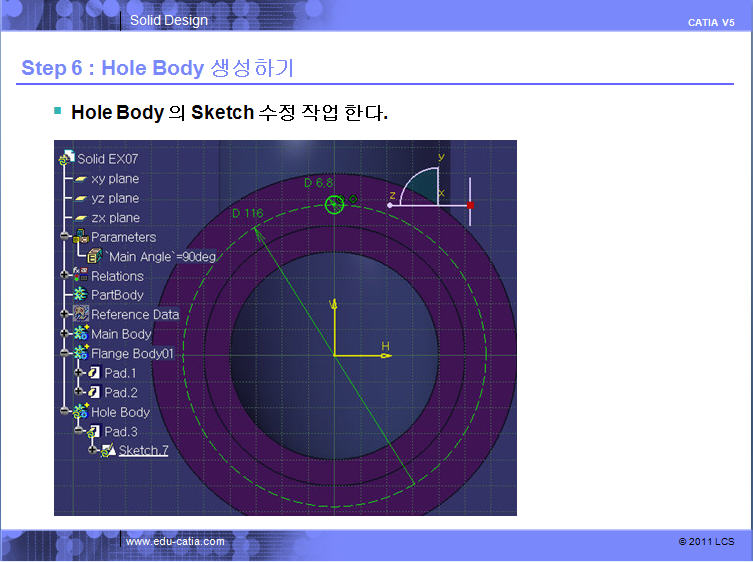The width and height of the screenshot is (753, 562).
Task: Select the Pad.2 label
Action: tap(121, 393)
